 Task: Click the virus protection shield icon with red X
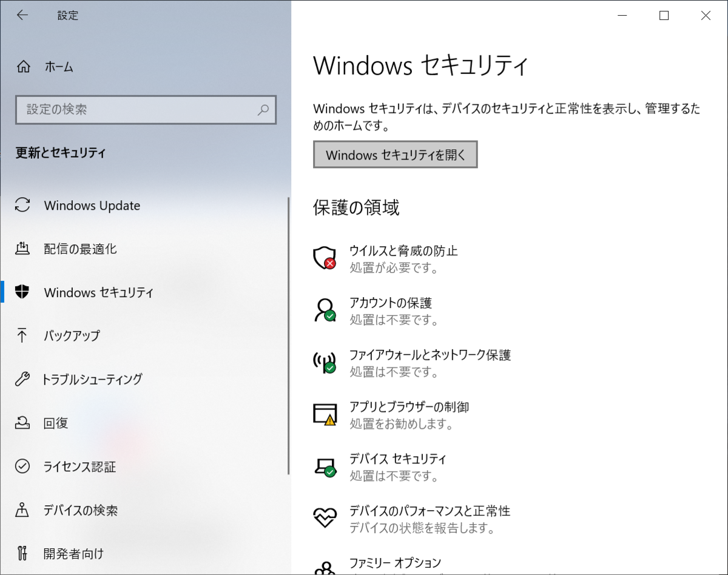pos(325,258)
